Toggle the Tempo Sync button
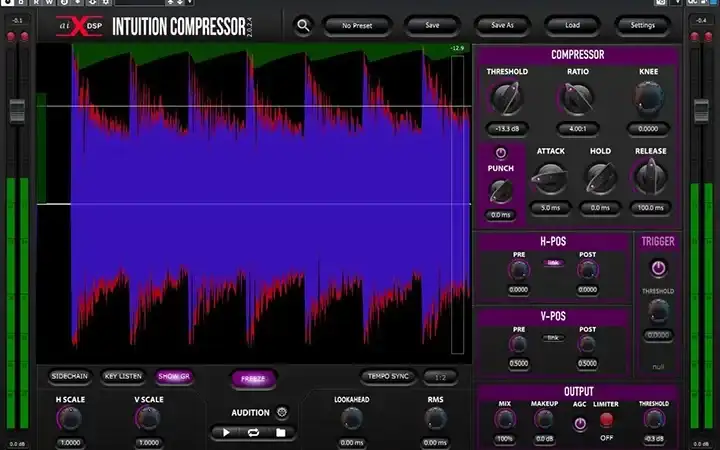Image resolution: width=720 pixels, height=450 pixels. (388, 377)
